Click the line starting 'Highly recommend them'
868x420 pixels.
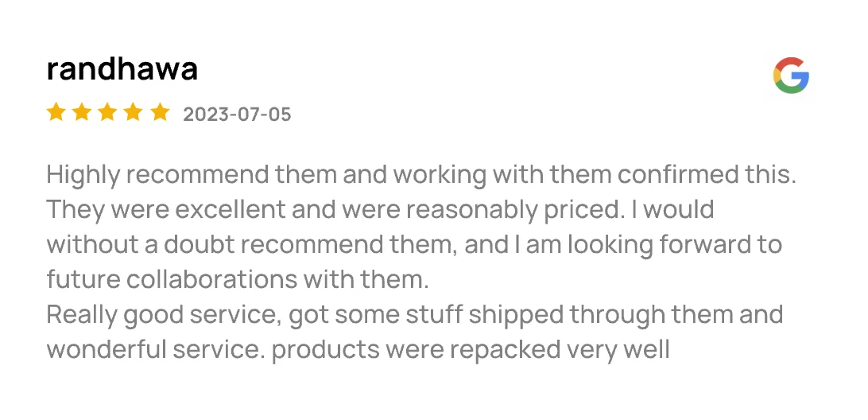[421, 176]
